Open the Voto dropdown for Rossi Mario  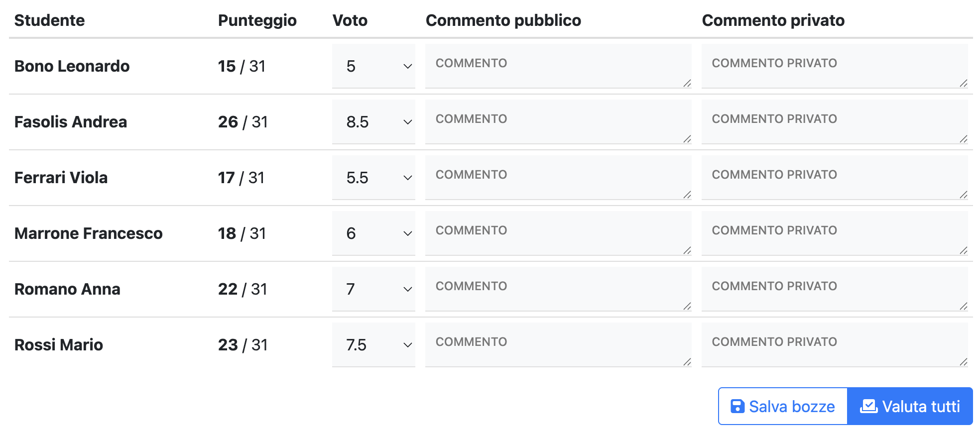(x=373, y=345)
